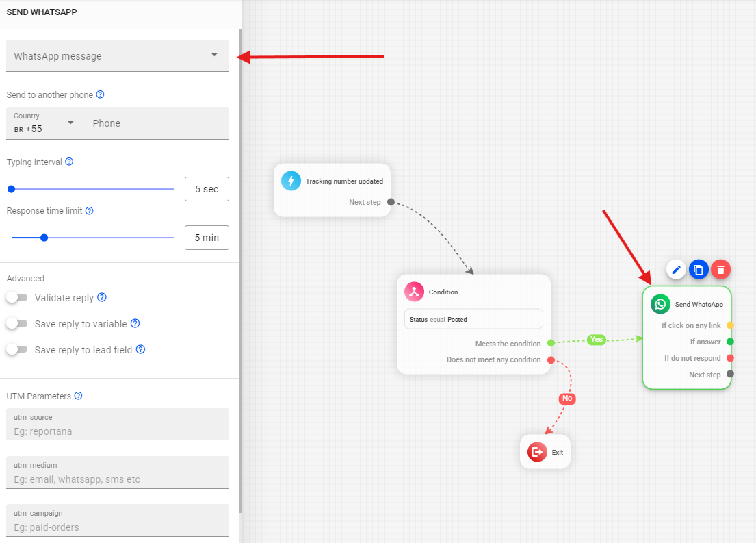Click the Response time limit slider handle

point(44,238)
